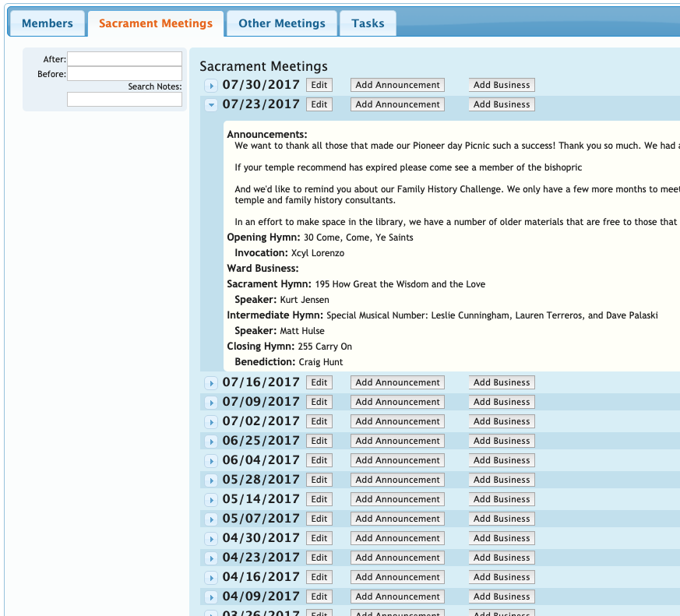The image size is (680, 616).
Task: Add Business to 07/09/2017 meeting
Action: point(502,402)
